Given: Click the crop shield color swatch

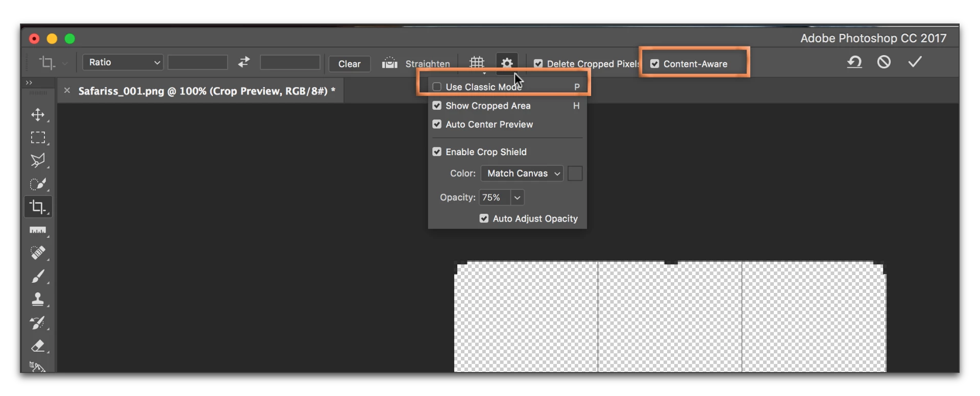Looking at the screenshot, I should (575, 174).
